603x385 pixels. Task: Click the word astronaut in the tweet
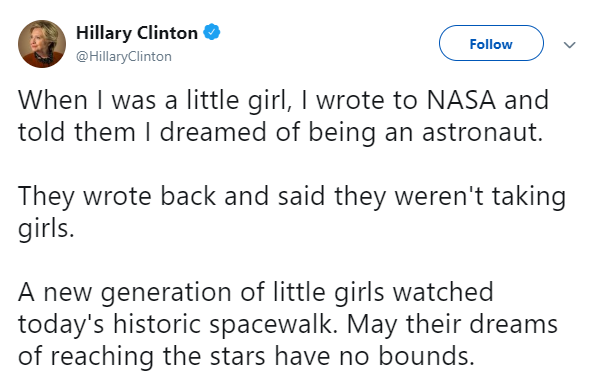(x=483, y=132)
